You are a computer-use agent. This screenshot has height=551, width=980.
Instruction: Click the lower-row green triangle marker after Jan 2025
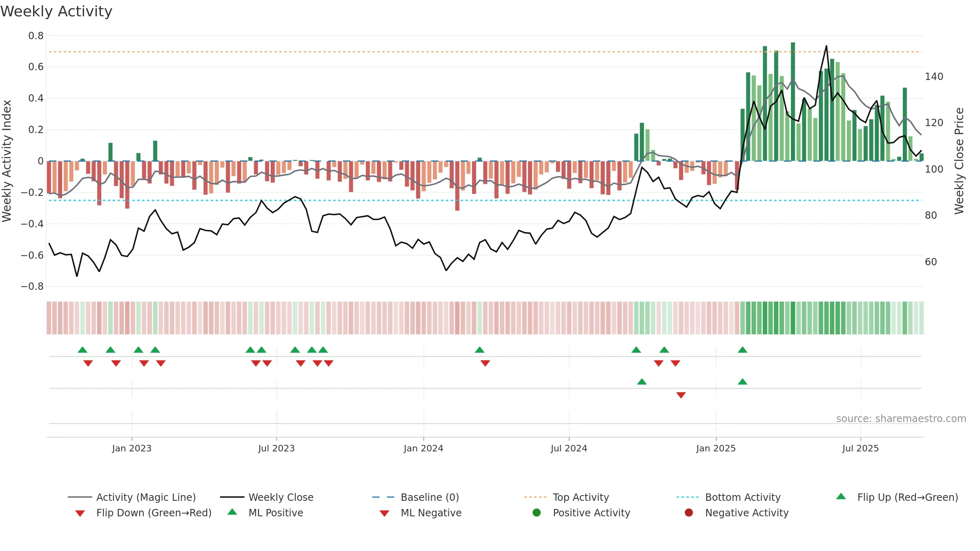pos(743,382)
